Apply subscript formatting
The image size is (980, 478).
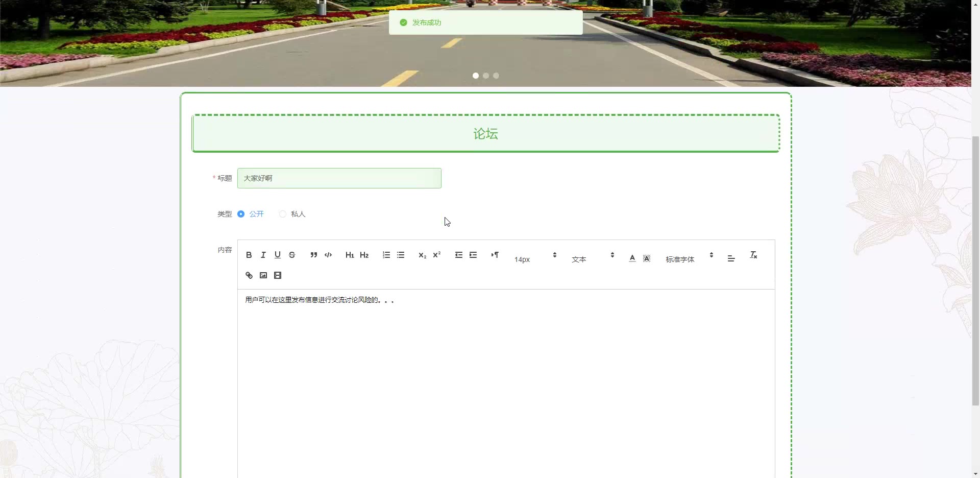422,255
